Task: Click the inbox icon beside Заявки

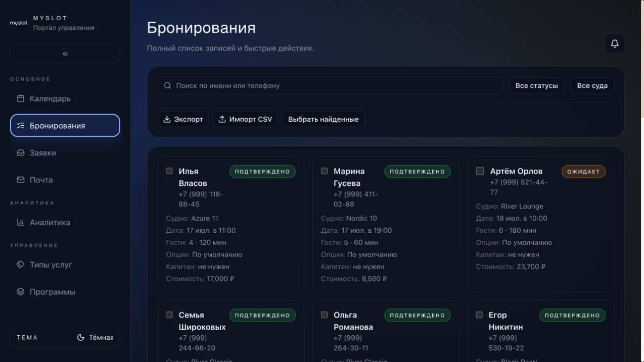Action: coord(21,153)
